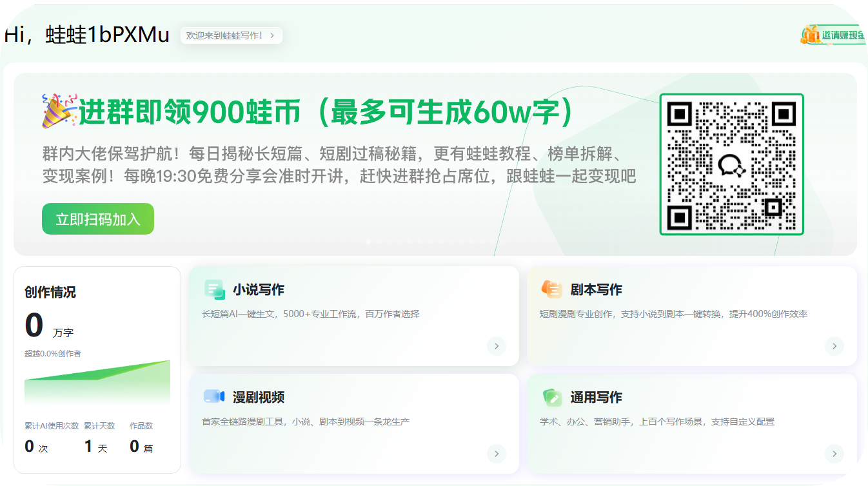
Task: Select the 小说写作 novel writing icon
Action: (213, 289)
